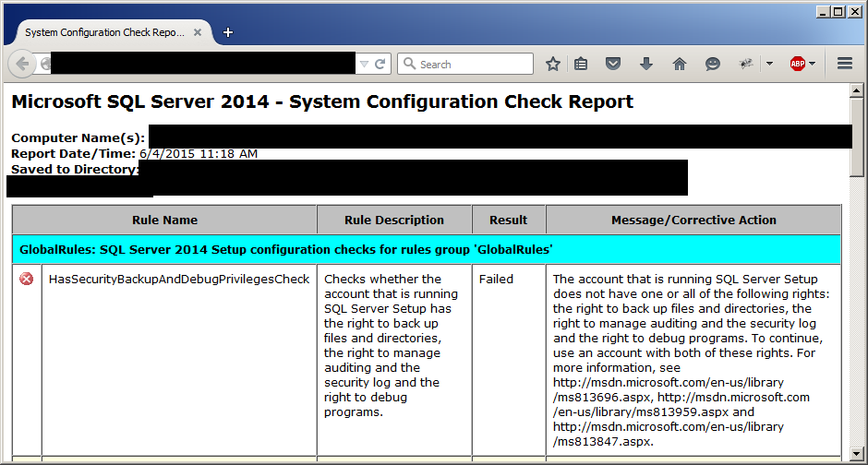Click the Message/Corrective Action column header
The height and width of the screenshot is (465, 868).
click(693, 221)
